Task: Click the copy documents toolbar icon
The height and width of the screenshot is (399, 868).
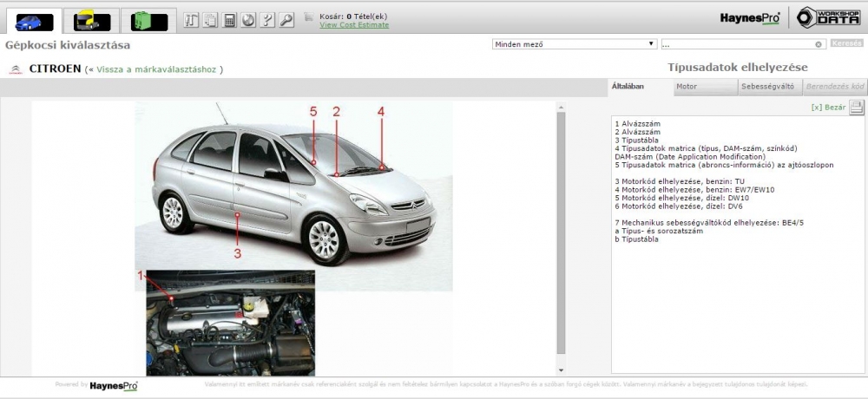Action: point(210,21)
